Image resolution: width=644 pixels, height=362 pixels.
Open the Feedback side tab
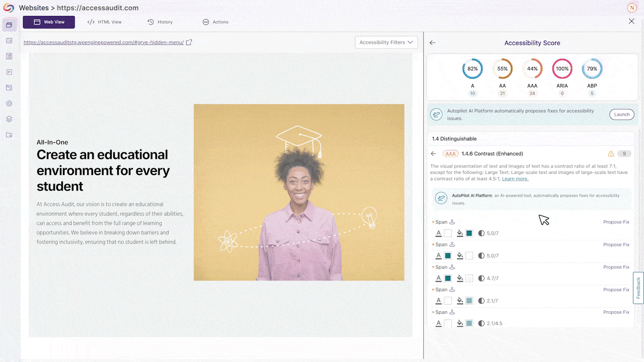[638, 288]
